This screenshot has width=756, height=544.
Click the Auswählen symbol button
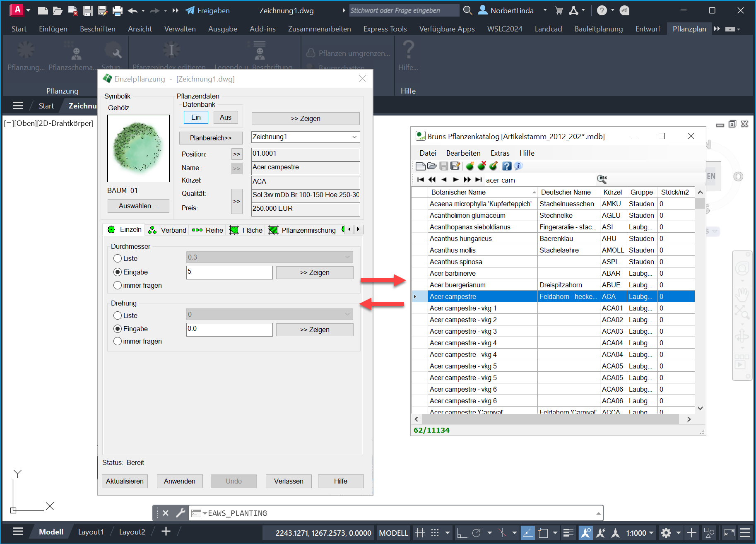tap(138, 206)
